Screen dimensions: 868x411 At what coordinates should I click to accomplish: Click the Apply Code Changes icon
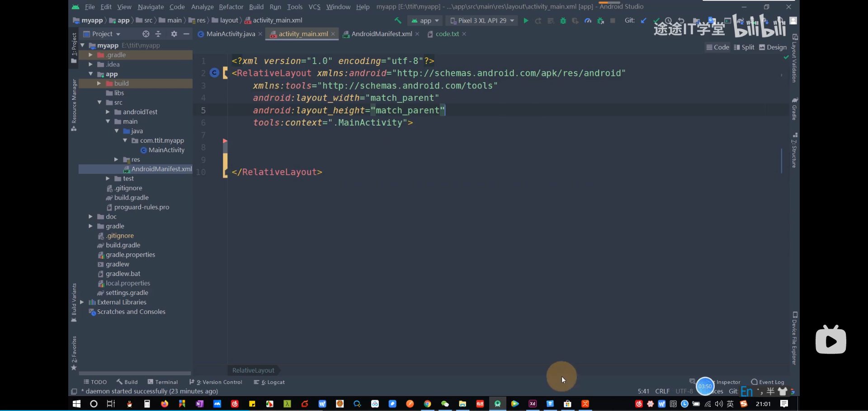coord(551,21)
